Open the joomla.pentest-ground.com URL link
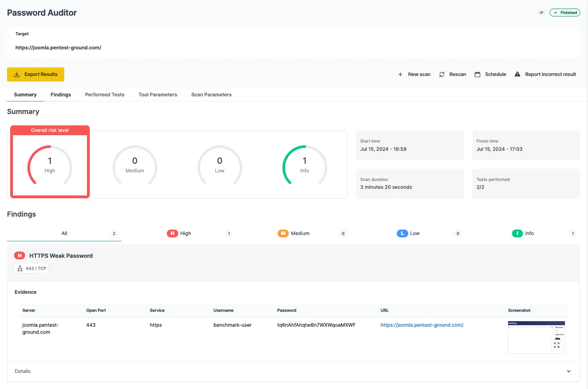Viewport: 588px width, 389px height. pyautogui.click(x=422, y=325)
